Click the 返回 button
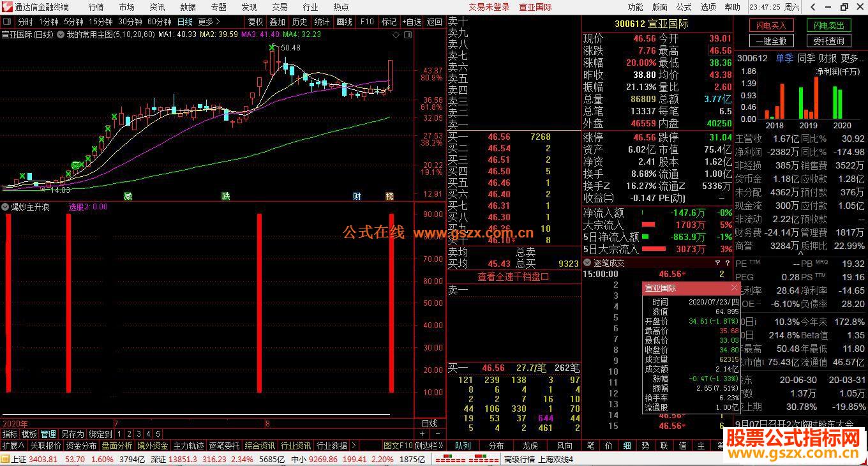 click(435, 22)
